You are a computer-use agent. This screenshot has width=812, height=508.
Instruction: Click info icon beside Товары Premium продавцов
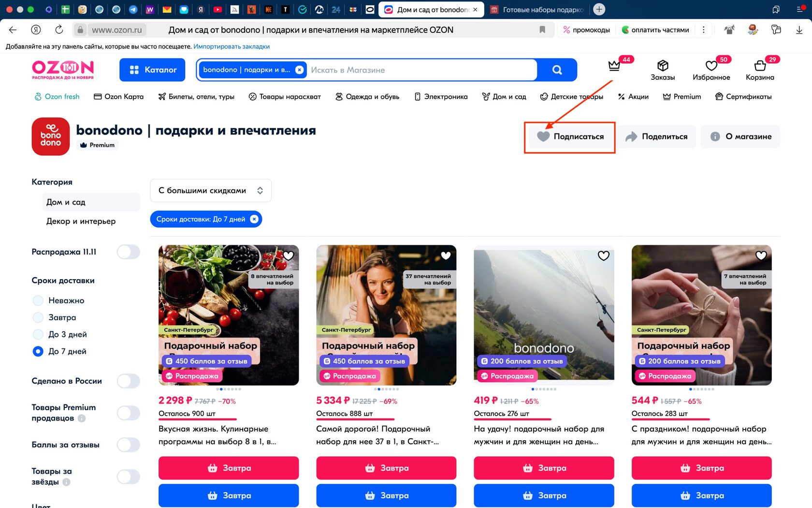[x=82, y=418]
